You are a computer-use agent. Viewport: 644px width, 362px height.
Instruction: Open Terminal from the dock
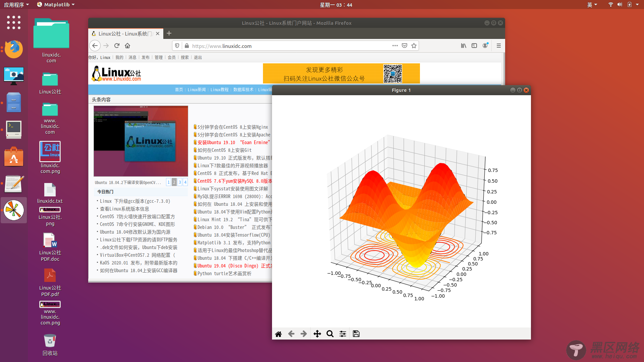[x=14, y=130]
